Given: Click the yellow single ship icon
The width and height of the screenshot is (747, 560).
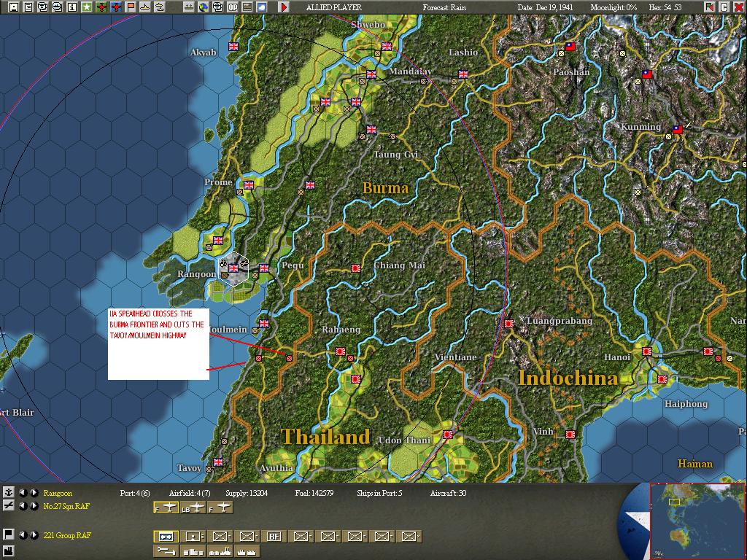Looking at the screenshot, I should coord(145,7).
